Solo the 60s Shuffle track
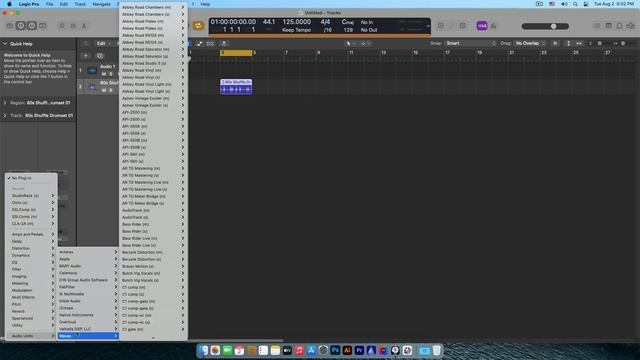 click(x=111, y=90)
